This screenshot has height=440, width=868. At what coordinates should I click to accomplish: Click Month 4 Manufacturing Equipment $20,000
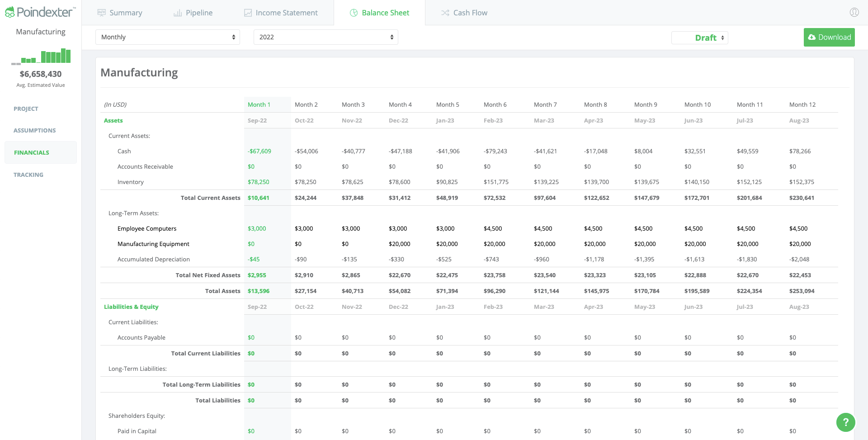pos(400,244)
